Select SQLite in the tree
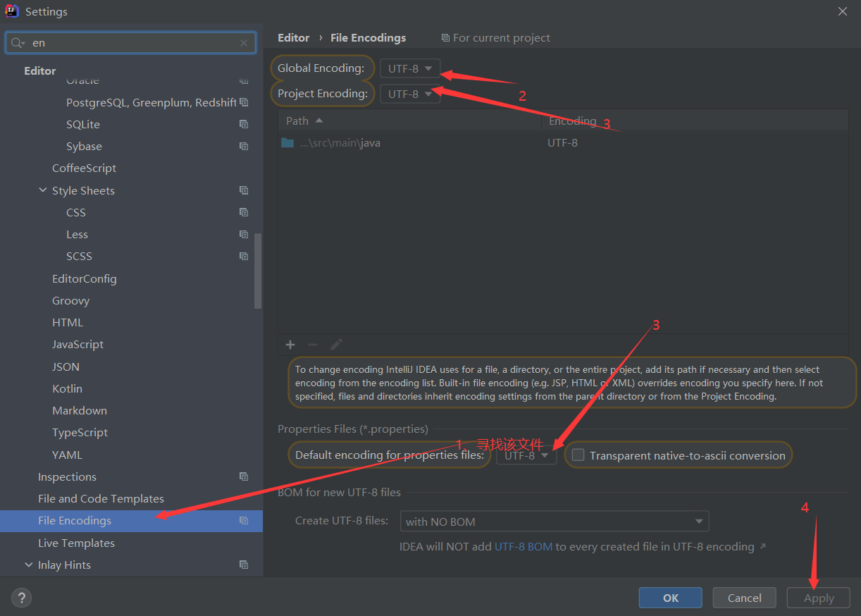The width and height of the screenshot is (861, 616). coord(83,124)
